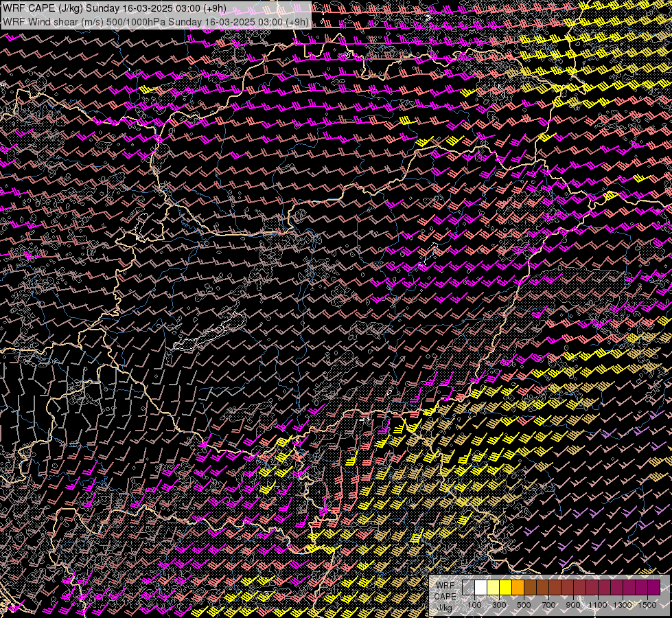672x618 pixels.
Task: Click the legend value 1300
Action: pos(623,605)
